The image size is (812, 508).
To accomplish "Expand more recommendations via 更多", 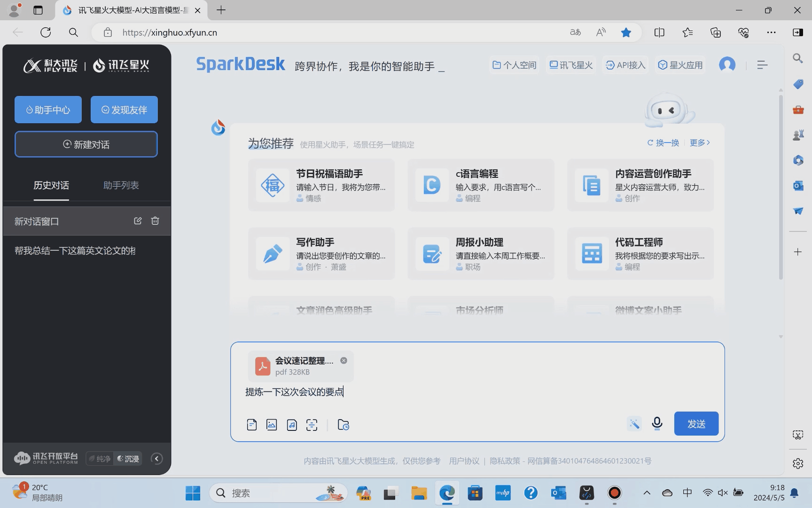I will point(700,143).
